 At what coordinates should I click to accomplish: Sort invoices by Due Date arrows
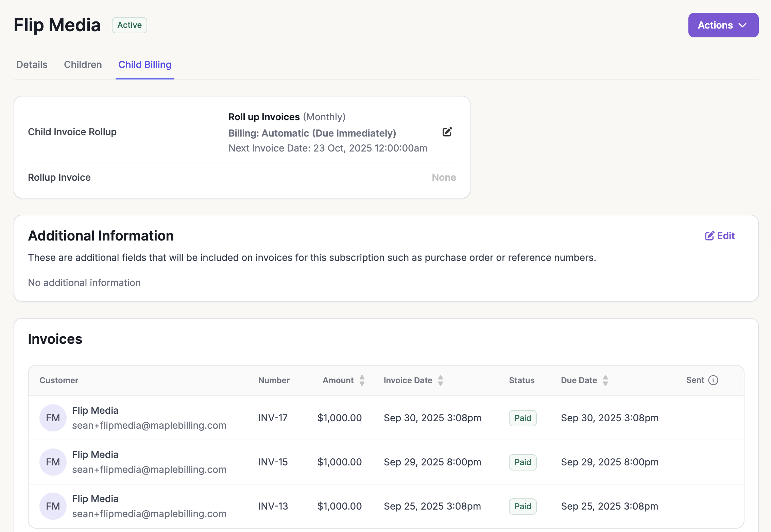click(605, 380)
